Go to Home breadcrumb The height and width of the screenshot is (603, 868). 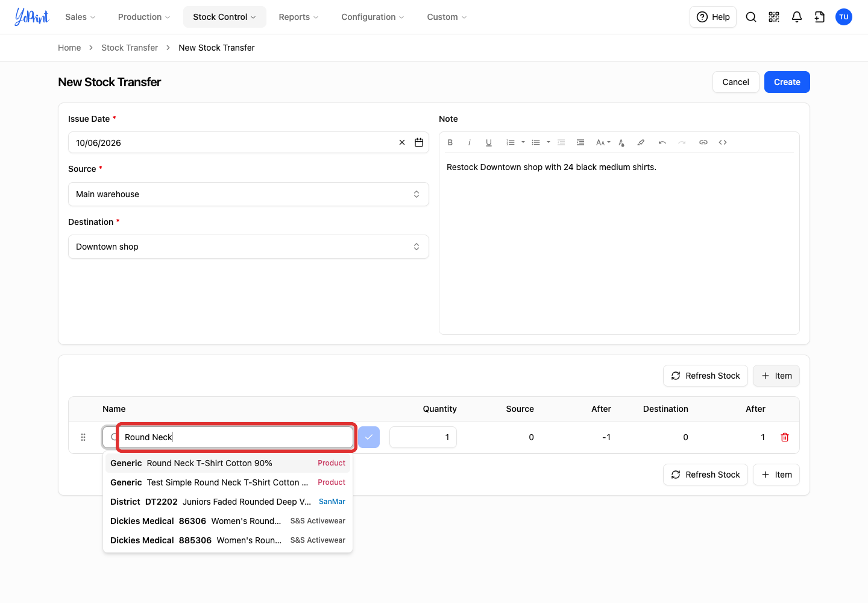(x=69, y=48)
